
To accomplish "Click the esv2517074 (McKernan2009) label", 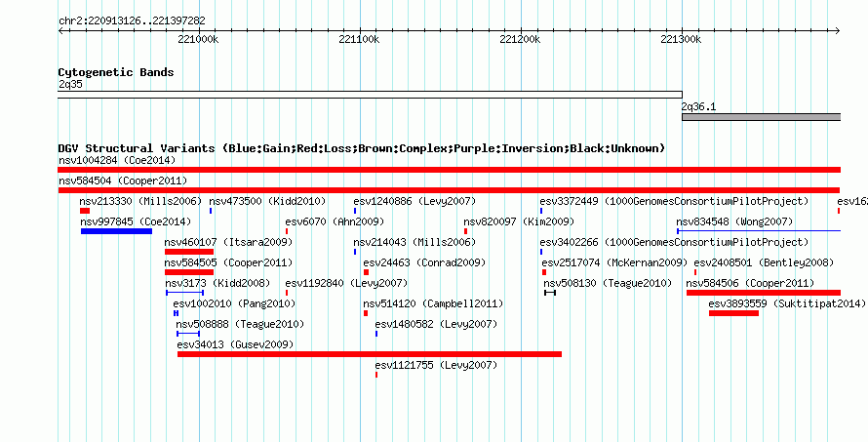I will pos(615,262).
